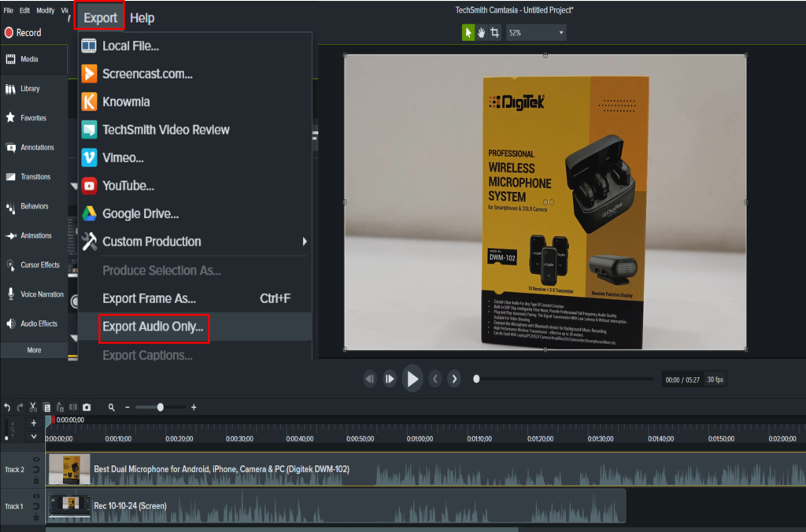
Task: Jump to the previous media with left chevron
Action: [434, 379]
